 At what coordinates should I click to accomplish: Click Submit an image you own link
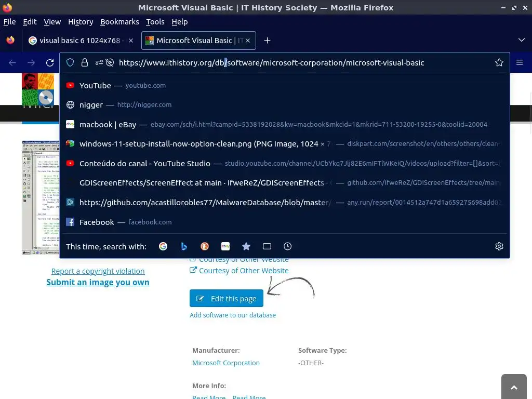98,282
